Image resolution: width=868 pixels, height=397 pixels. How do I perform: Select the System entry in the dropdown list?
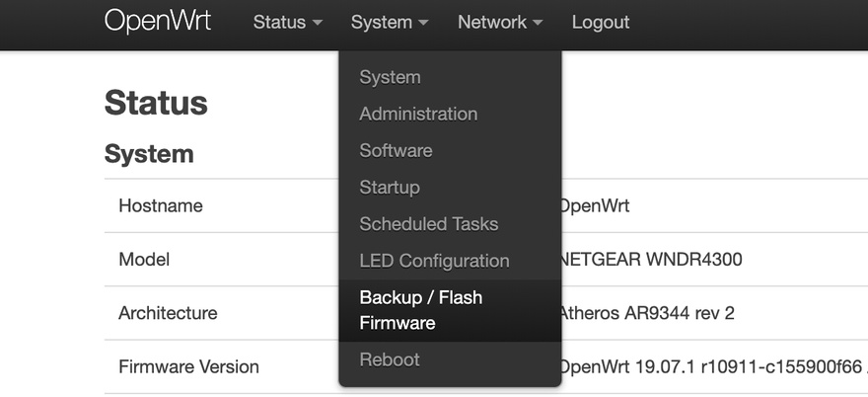[x=390, y=77]
